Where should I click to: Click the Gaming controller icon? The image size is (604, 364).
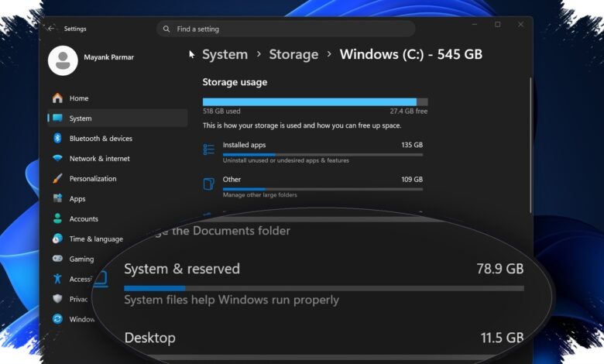pos(57,259)
